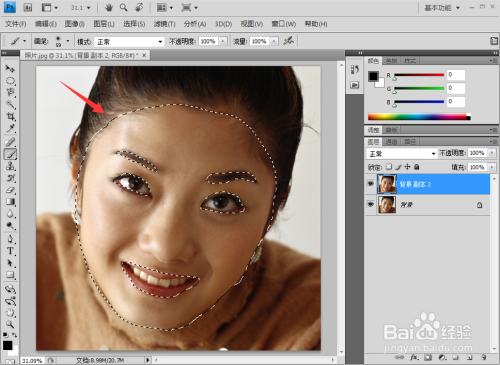This screenshot has width=500, height=365.
Task: Select the Eraser tool
Action: pyautogui.click(x=10, y=190)
